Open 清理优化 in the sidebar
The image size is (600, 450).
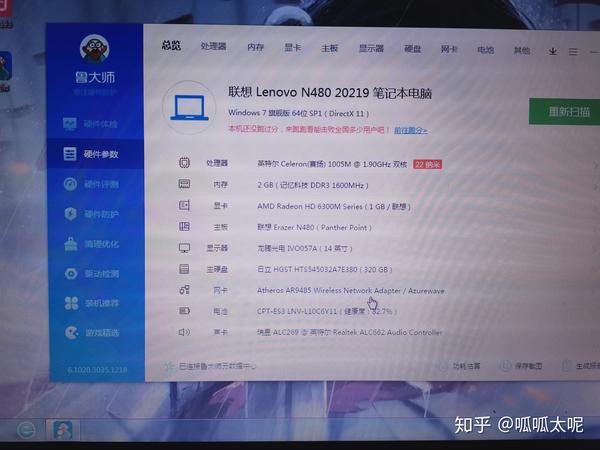pos(91,244)
